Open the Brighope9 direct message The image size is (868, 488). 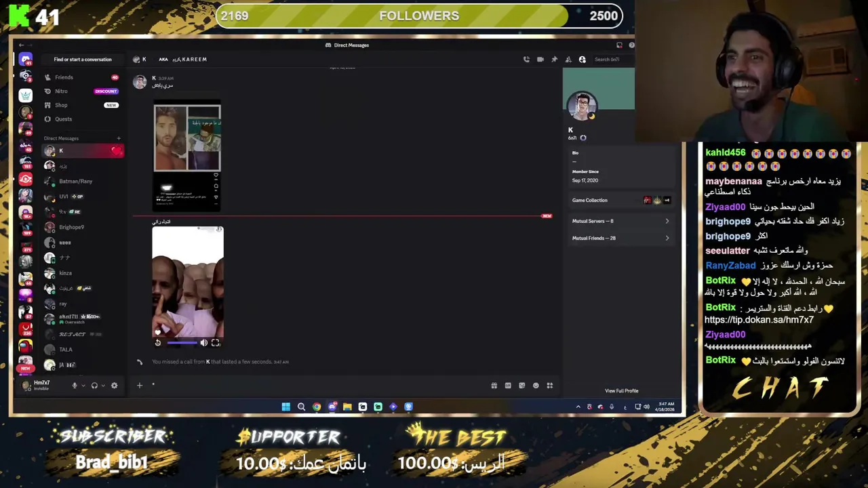[82, 227]
